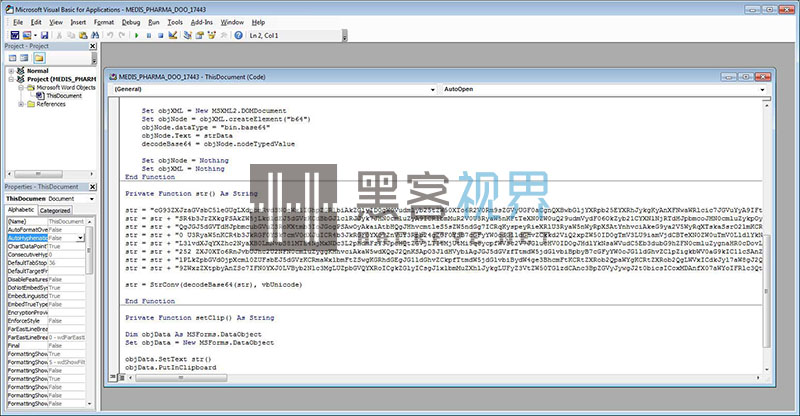Screen dimensions: 800x416
Task: Click View Object icon in Project panel
Action: (24, 58)
